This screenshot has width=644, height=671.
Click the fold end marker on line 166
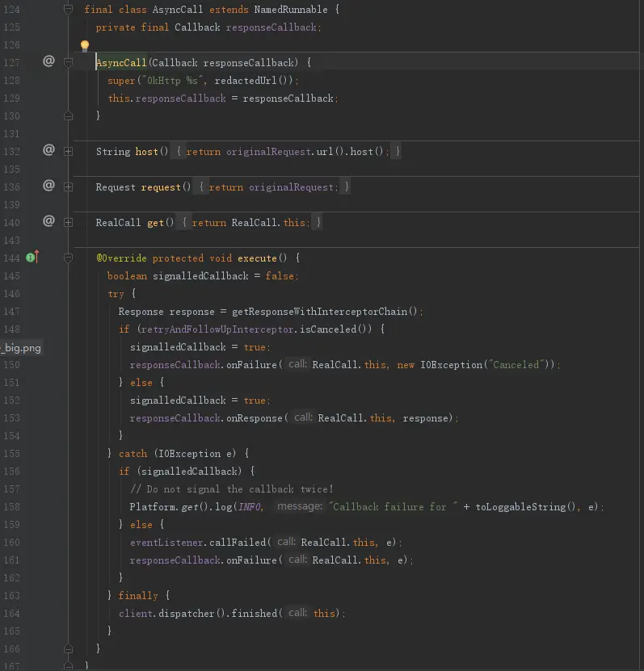(x=68, y=648)
